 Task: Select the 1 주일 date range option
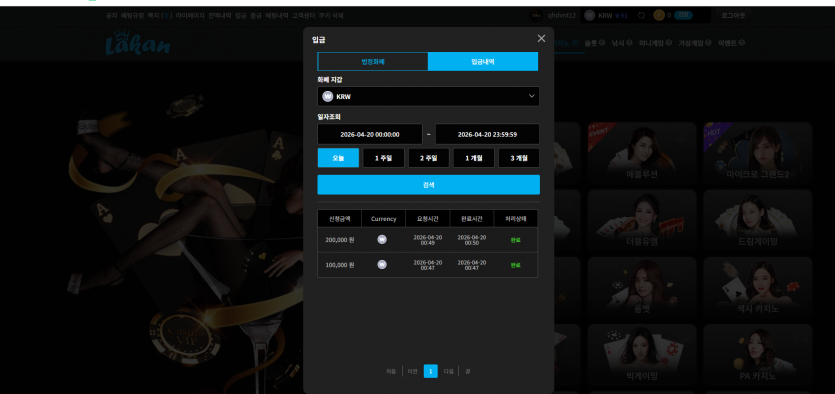[x=383, y=158]
